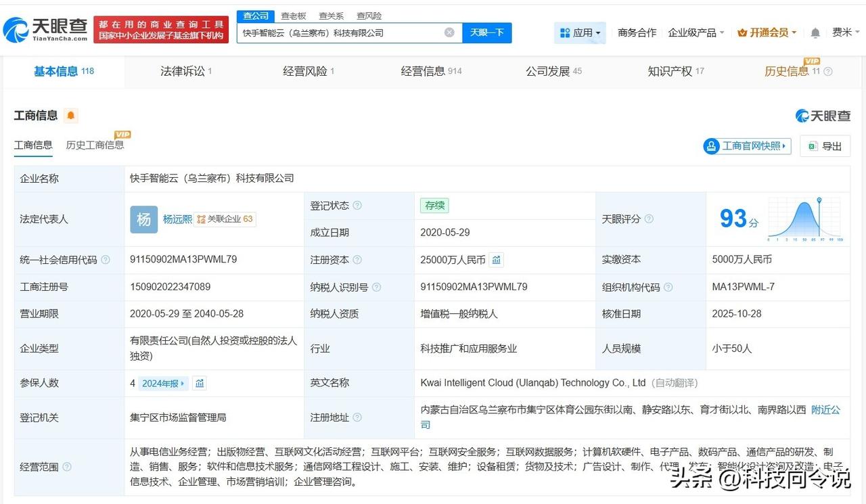
Task: Expand the 应用 dropdown
Action: click(x=580, y=32)
